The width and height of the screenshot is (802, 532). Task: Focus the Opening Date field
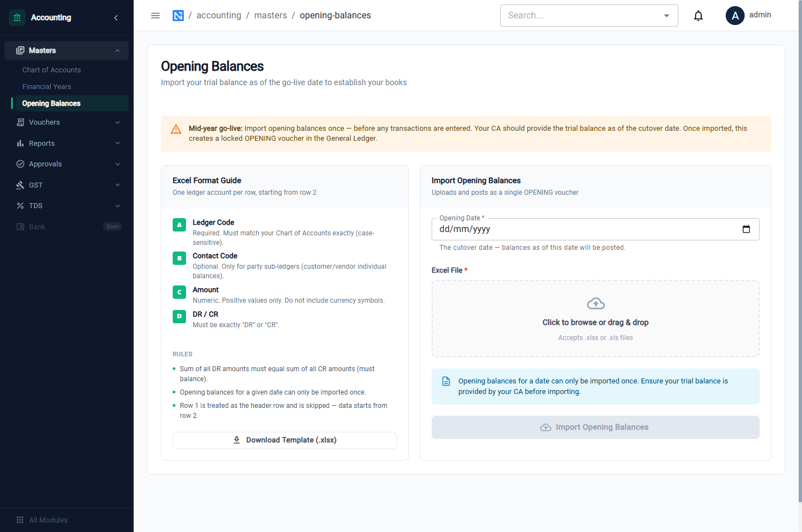pos(595,229)
